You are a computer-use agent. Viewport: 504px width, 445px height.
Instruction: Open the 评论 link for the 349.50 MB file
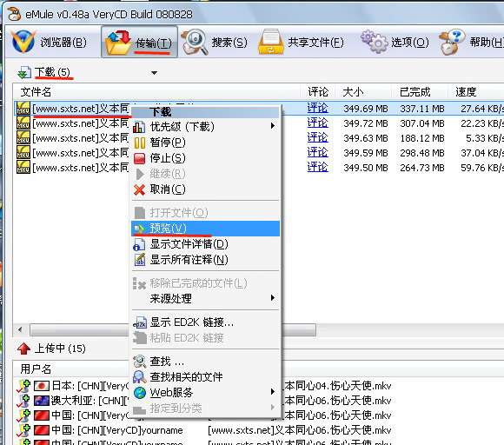tap(317, 167)
